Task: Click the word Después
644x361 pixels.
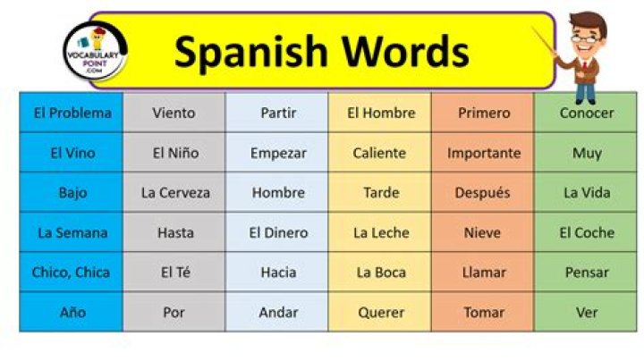Action: pos(484,193)
